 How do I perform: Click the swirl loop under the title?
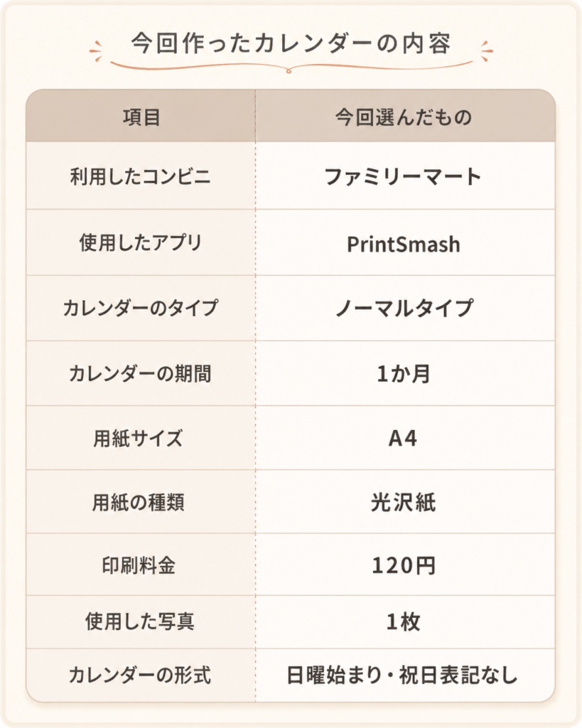(289, 71)
